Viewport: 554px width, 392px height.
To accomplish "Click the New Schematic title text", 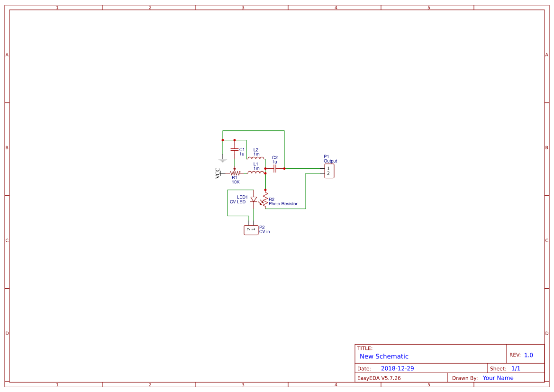I will click(384, 356).
